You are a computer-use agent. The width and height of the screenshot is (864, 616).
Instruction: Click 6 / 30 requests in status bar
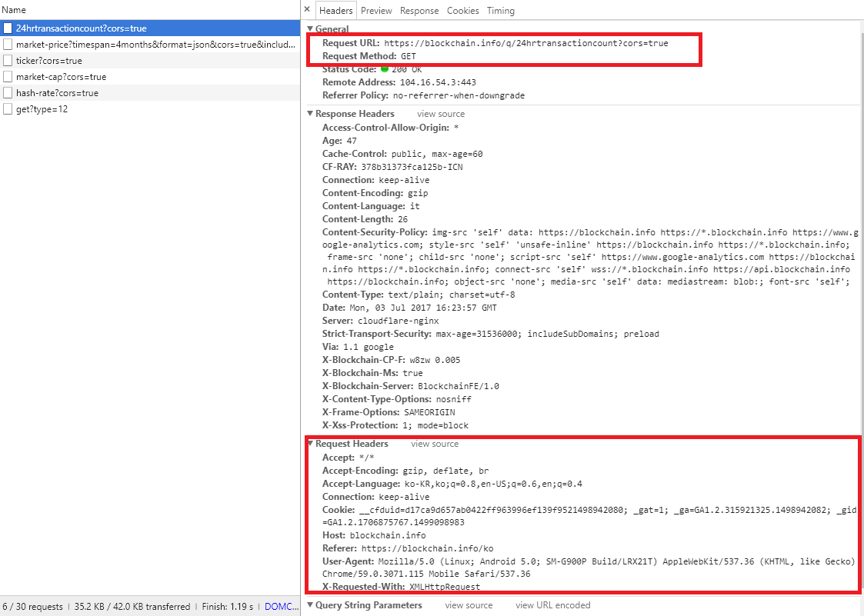point(32,606)
